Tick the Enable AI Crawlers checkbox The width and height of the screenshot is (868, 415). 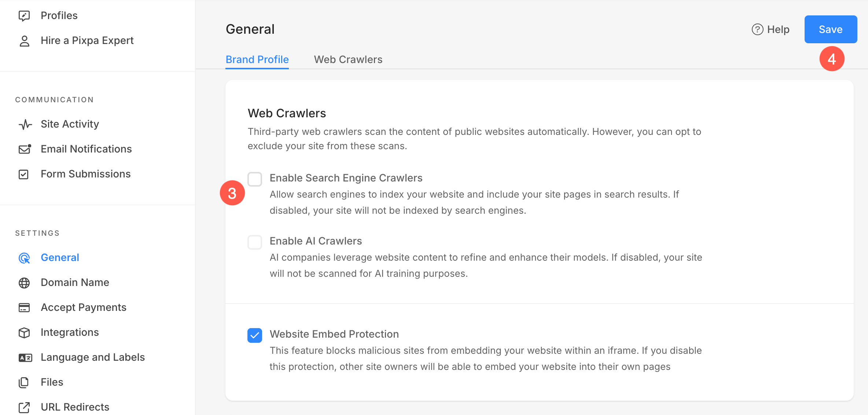[255, 242]
